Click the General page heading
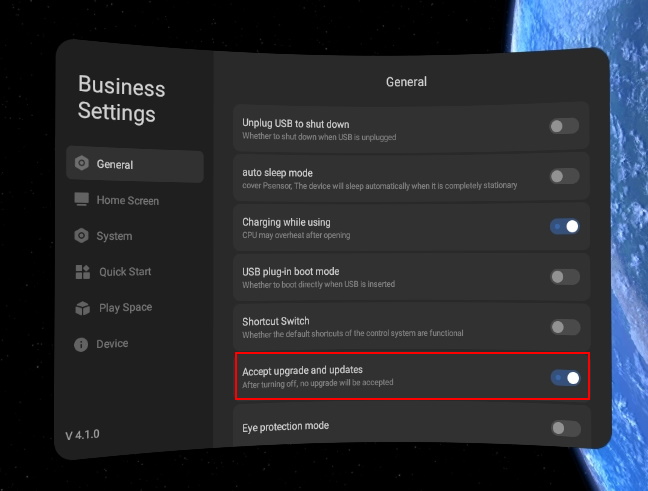The image size is (648, 491). pyautogui.click(x=406, y=82)
